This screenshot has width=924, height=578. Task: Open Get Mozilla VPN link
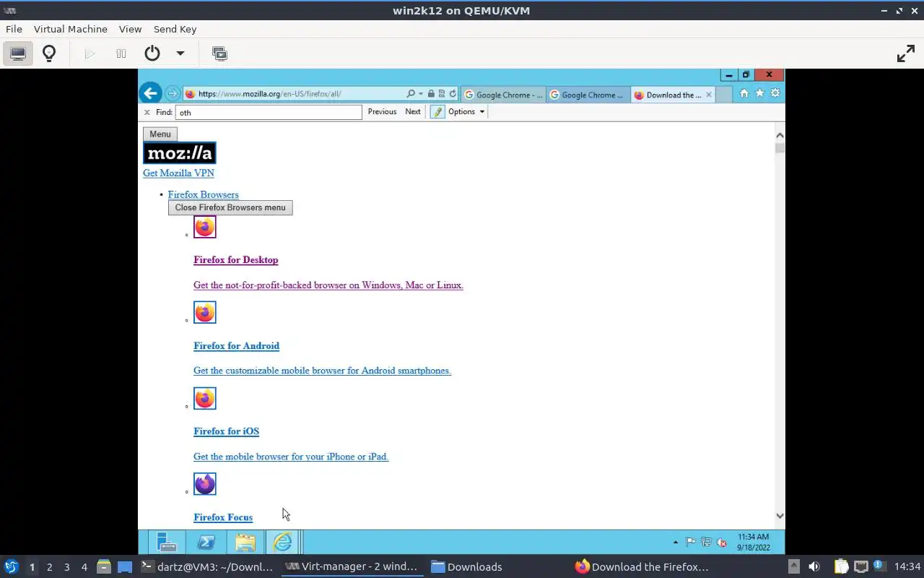[178, 173]
